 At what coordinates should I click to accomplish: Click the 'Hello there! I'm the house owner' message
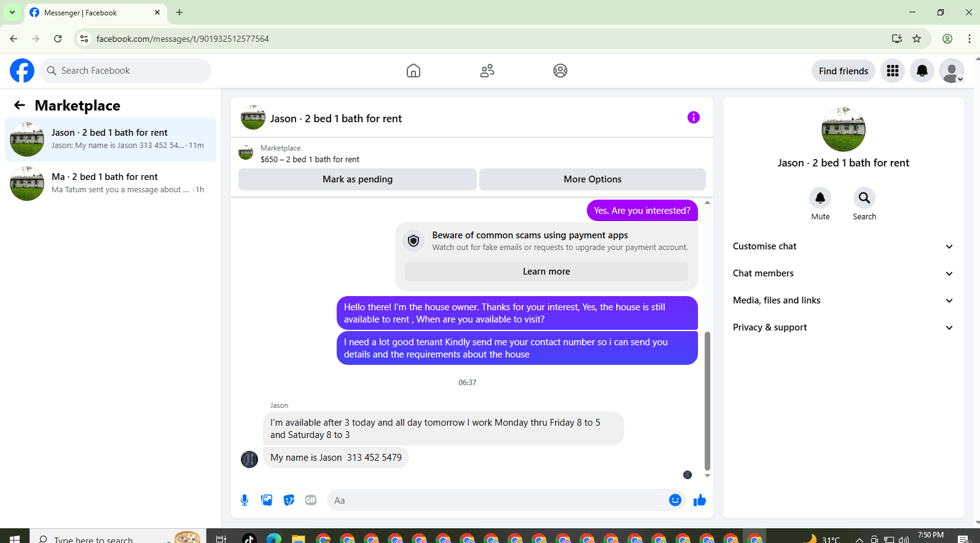point(517,313)
